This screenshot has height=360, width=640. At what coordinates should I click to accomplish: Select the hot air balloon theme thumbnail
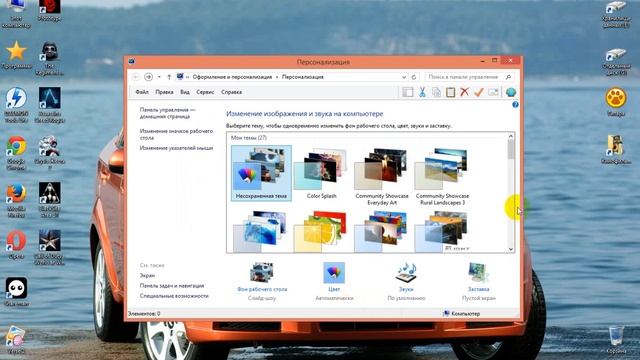381,231
